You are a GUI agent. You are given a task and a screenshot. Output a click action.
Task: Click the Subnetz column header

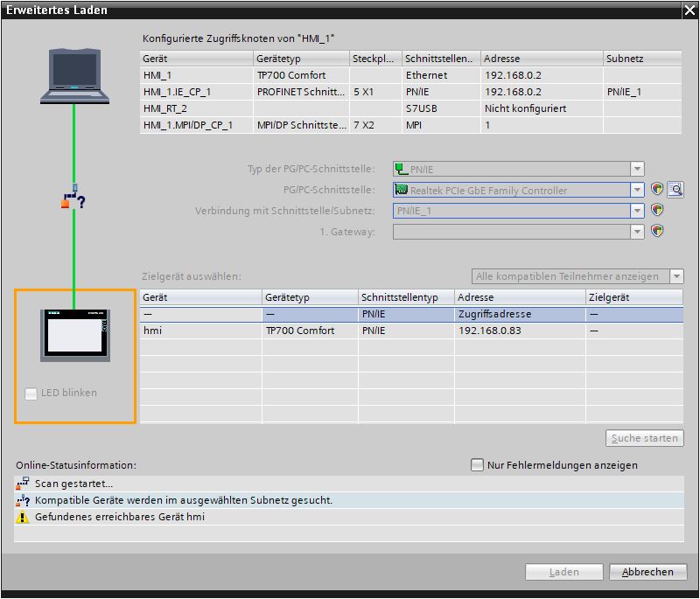[x=641, y=59]
